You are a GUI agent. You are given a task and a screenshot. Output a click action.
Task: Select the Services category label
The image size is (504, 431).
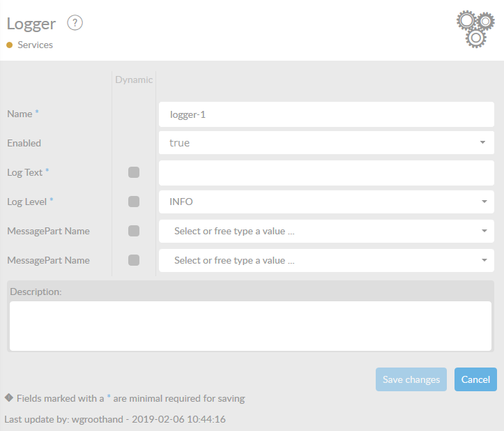pyautogui.click(x=35, y=45)
